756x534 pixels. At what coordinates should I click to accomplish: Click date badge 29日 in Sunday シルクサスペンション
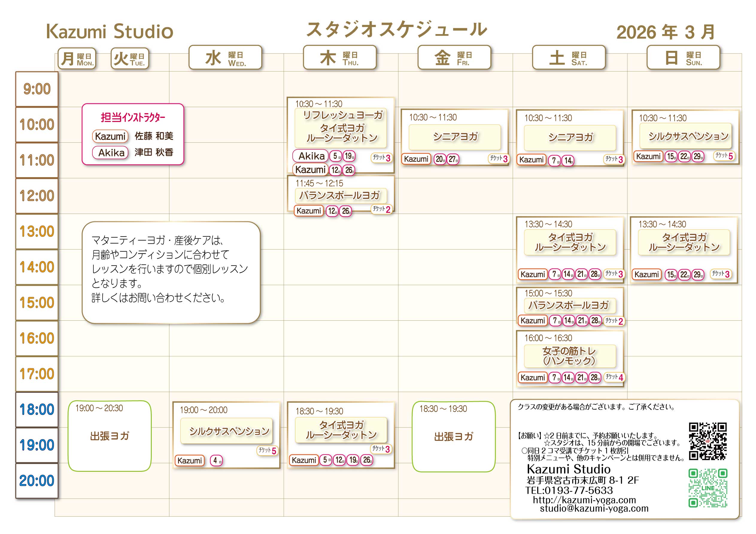(x=698, y=156)
